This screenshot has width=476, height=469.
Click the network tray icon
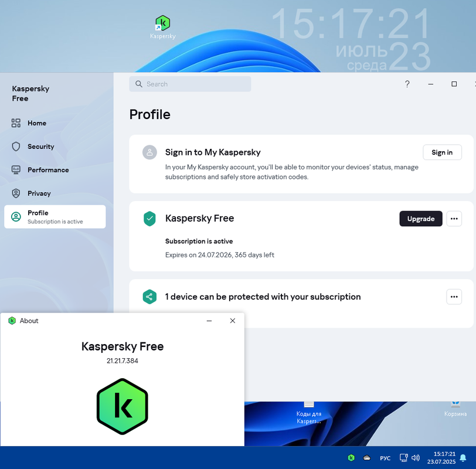tap(403, 457)
